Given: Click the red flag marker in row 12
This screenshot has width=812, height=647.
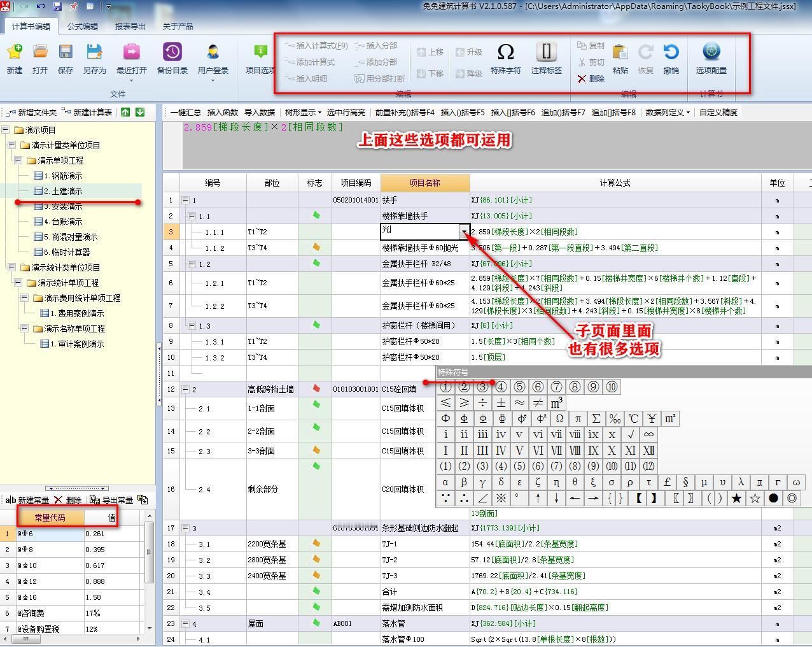Looking at the screenshot, I should pos(316,388).
